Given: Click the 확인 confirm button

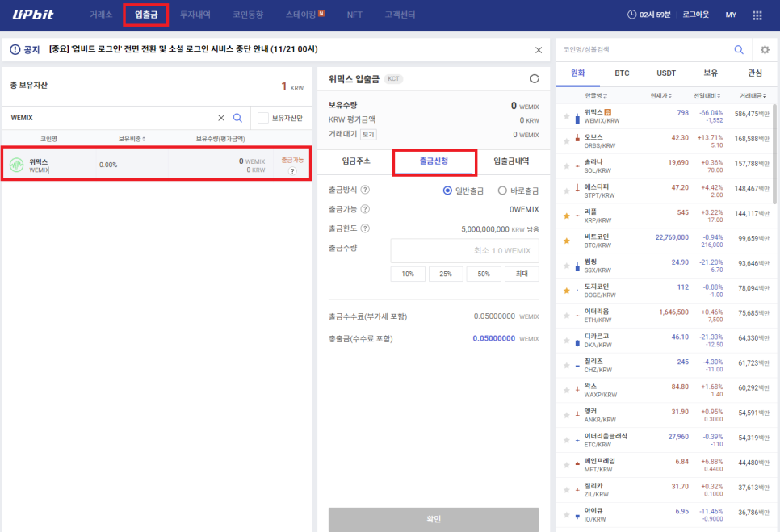Looking at the screenshot, I should click(x=434, y=519).
